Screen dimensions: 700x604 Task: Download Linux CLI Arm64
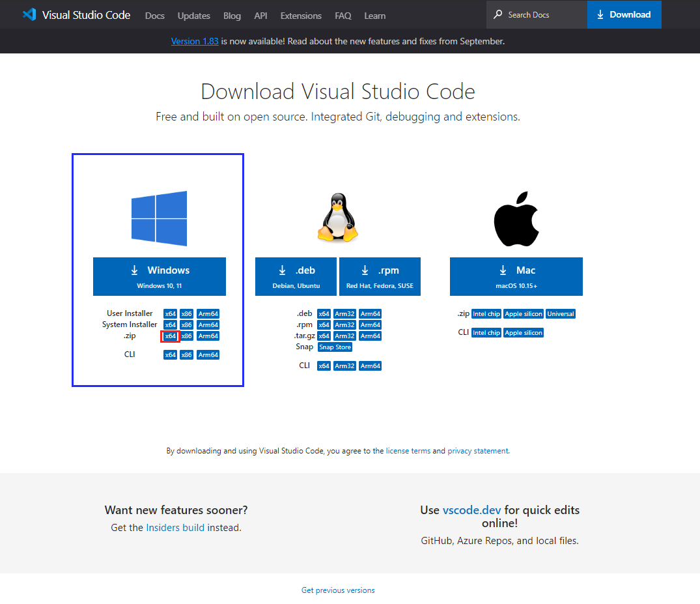pyautogui.click(x=371, y=366)
